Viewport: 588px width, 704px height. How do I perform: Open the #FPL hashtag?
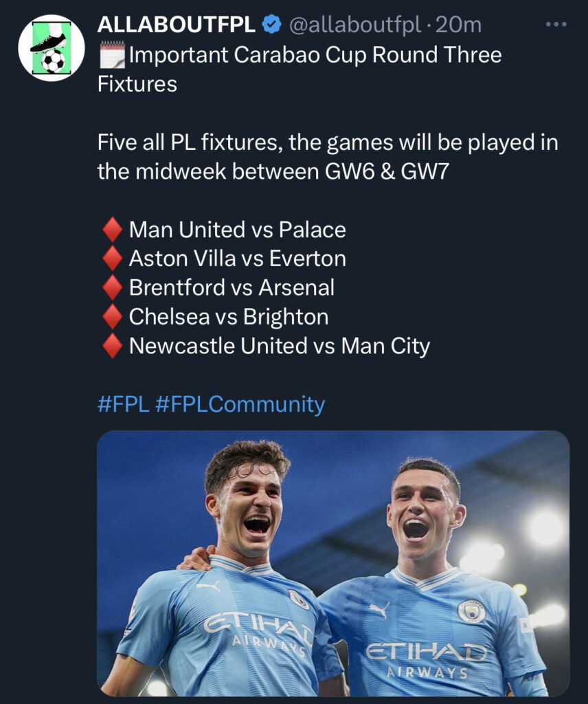coord(123,404)
